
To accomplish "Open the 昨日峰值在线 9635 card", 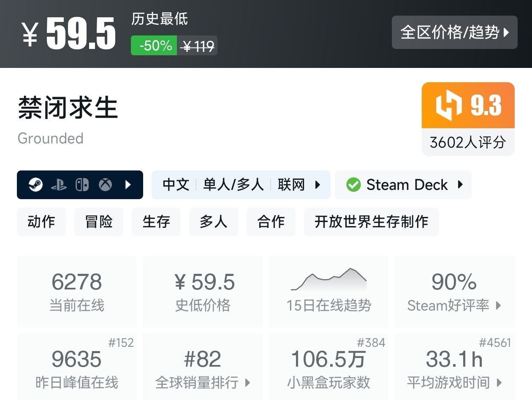I will (77, 367).
